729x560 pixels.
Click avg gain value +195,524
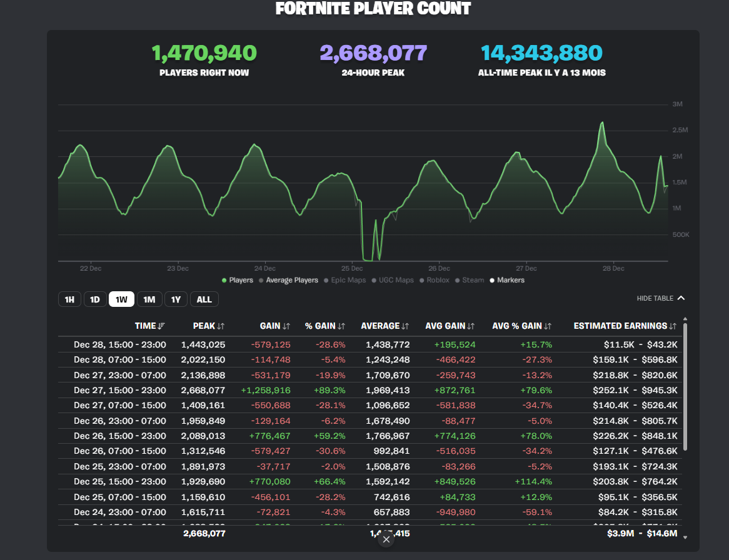coord(455,345)
